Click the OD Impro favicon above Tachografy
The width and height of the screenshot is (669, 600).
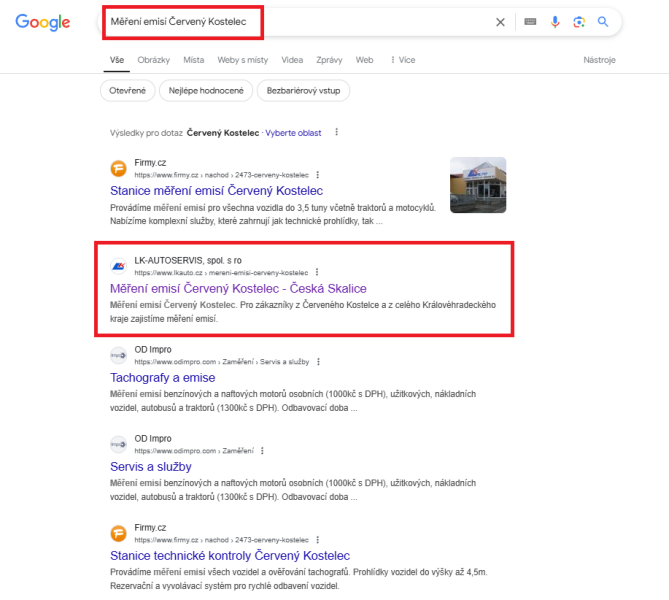119,355
